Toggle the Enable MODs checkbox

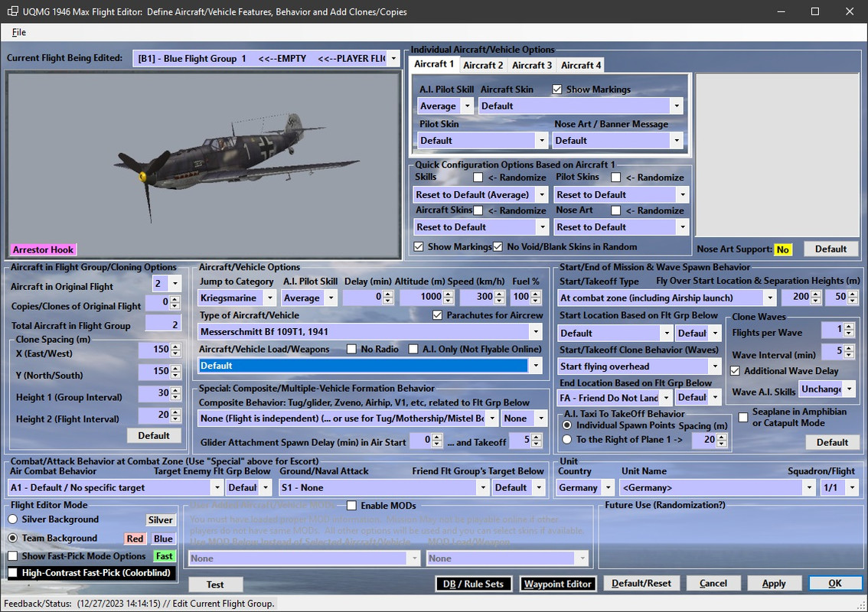click(x=351, y=505)
